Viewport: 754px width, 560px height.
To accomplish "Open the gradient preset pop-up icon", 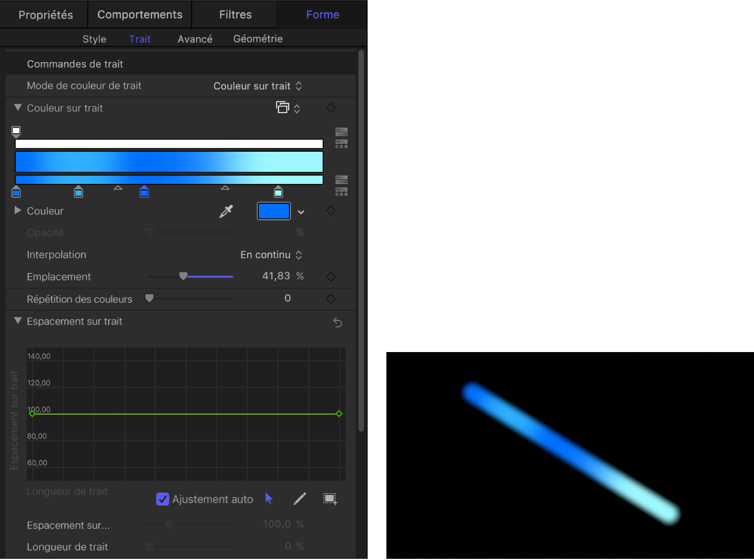I will point(288,108).
